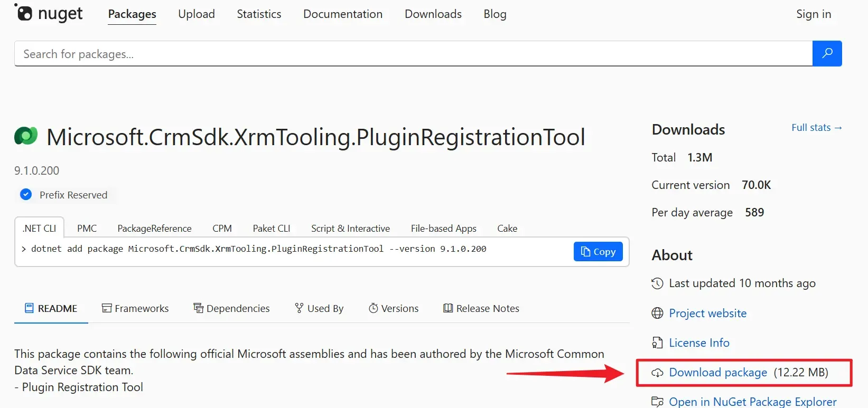This screenshot has height=408, width=868.
Task: Click the Sign in link
Action: click(x=814, y=14)
